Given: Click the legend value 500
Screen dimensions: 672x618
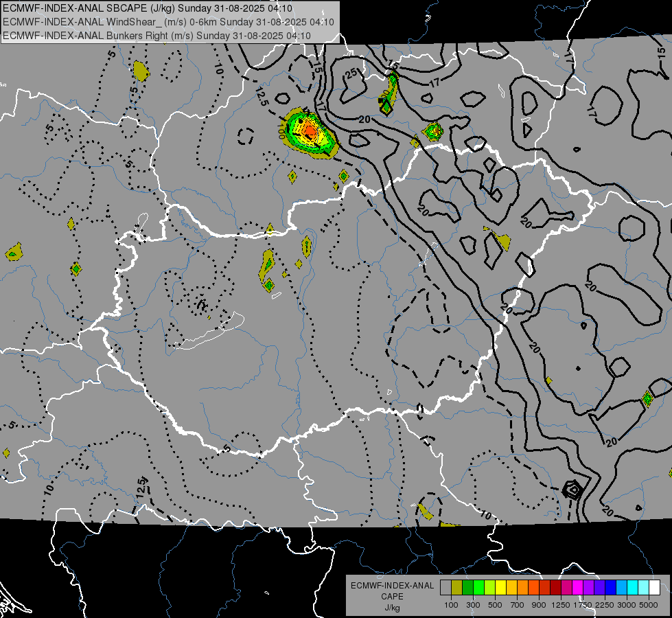Looking at the screenshot, I should point(495,605).
